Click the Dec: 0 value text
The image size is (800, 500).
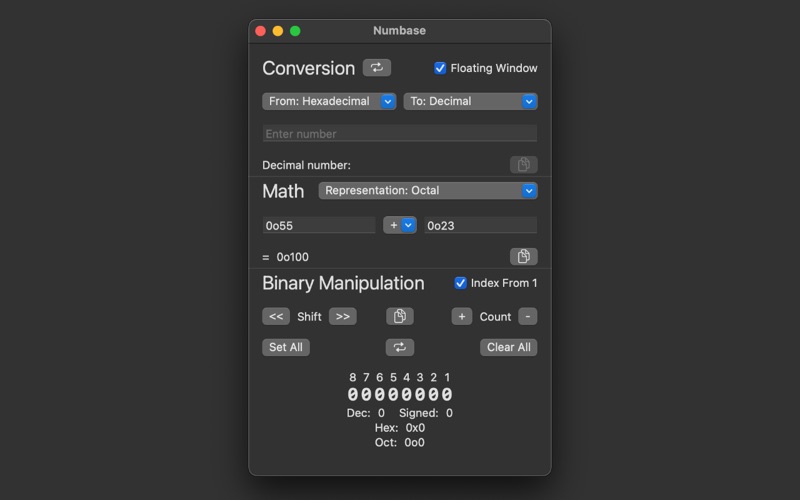[x=366, y=413]
